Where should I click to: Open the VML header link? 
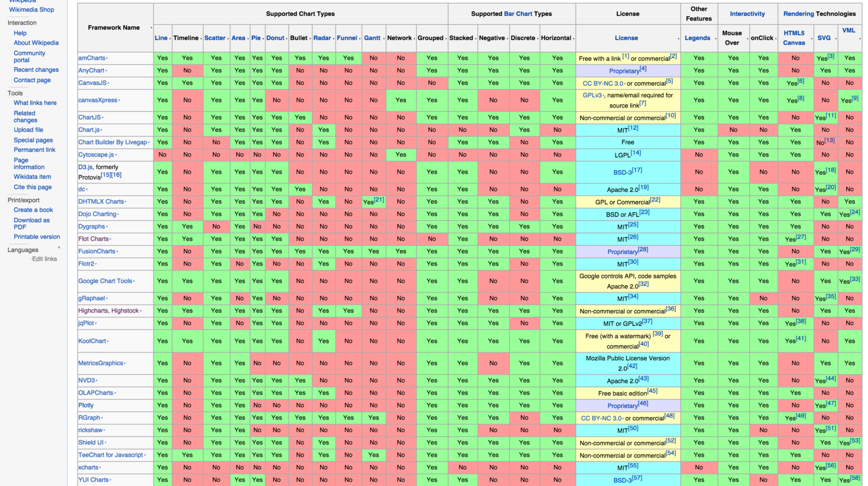(848, 30)
